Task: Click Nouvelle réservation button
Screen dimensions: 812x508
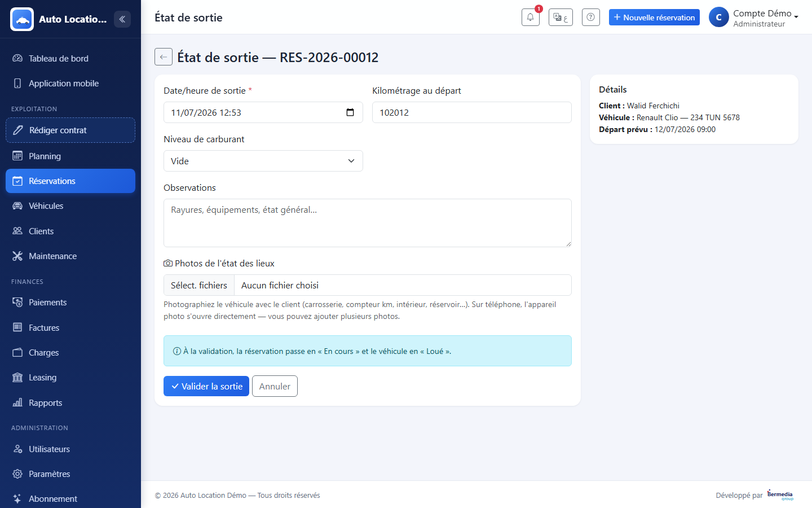Action: click(x=654, y=17)
